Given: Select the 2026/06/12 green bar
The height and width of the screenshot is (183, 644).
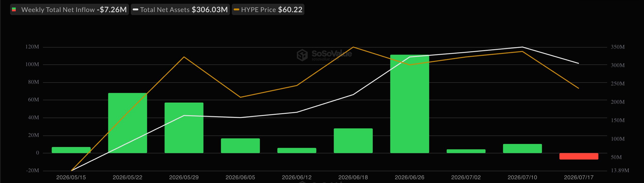Looking at the screenshot, I should [x=297, y=151].
